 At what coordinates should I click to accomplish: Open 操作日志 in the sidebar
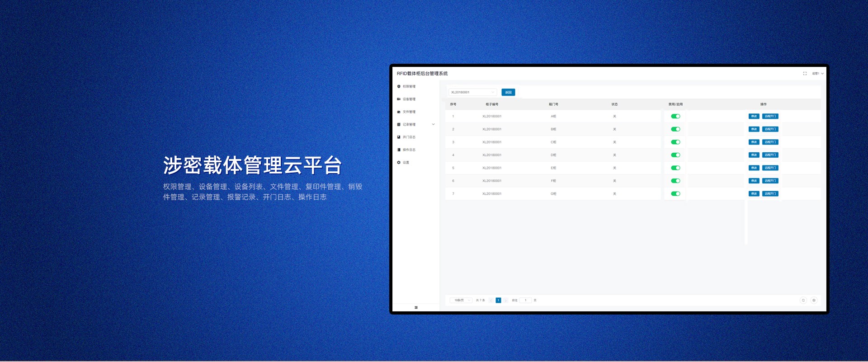pos(409,150)
